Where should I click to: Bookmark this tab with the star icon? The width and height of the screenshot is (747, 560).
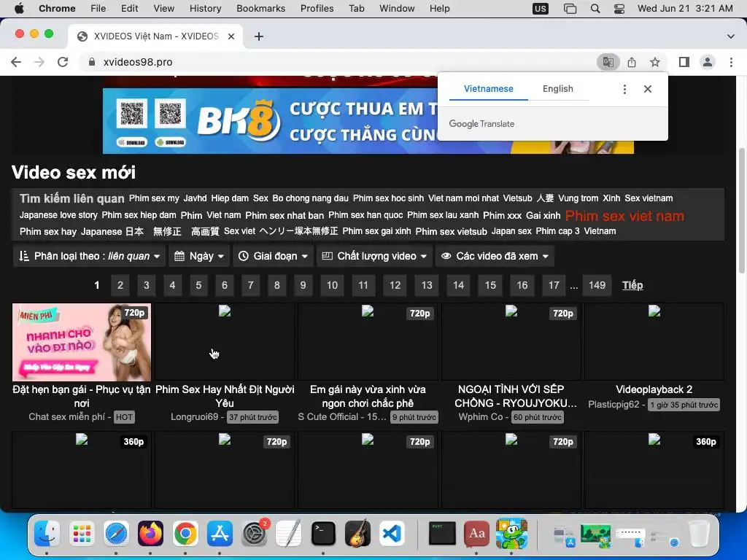655,62
